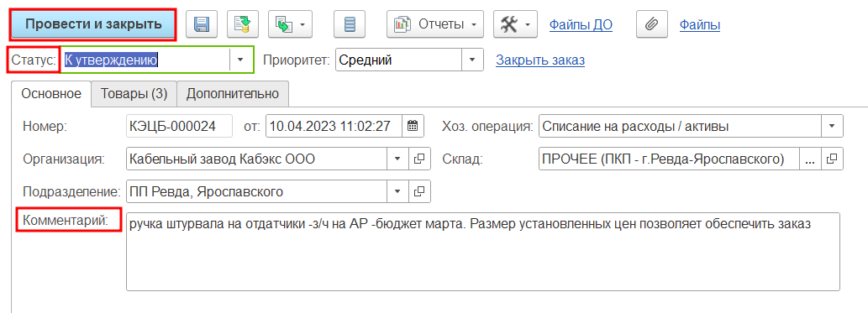The image size is (868, 313).
Task: Switch to the Дополнительно tab
Action: point(233,93)
